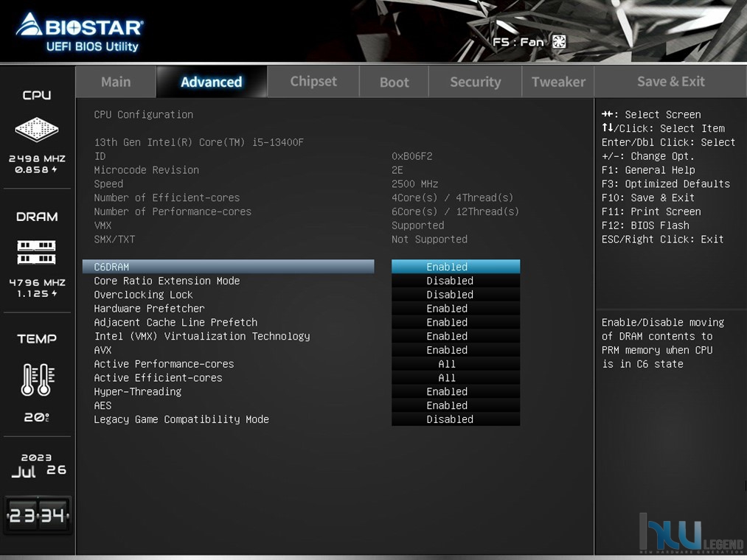Switch to the Chipset tab
This screenshot has height=560, width=747.
[x=313, y=82]
